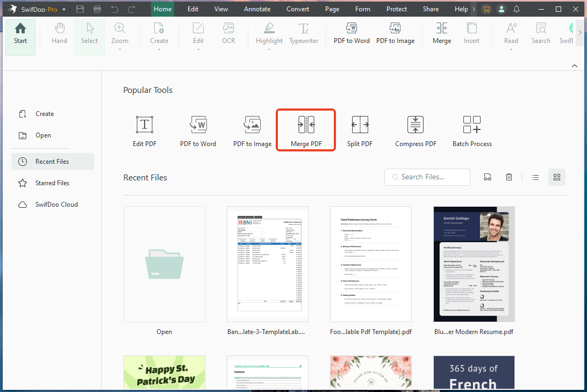The image size is (587, 392).
Task: Open the BNI bank statement thumbnail
Action: [268, 264]
